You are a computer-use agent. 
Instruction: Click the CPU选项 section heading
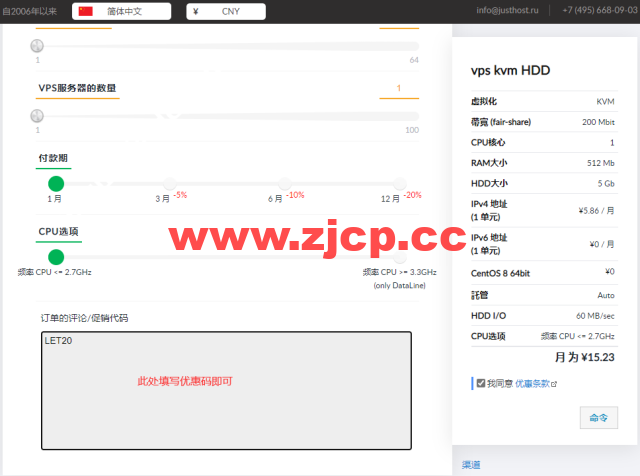coord(58,231)
